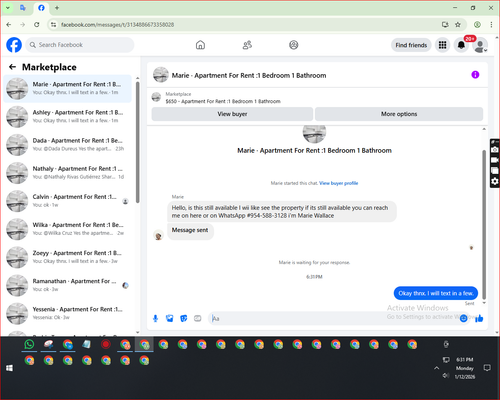Screen dimensions: 500x400
Task: Click the red record app in taskbar
Action: 106,344
